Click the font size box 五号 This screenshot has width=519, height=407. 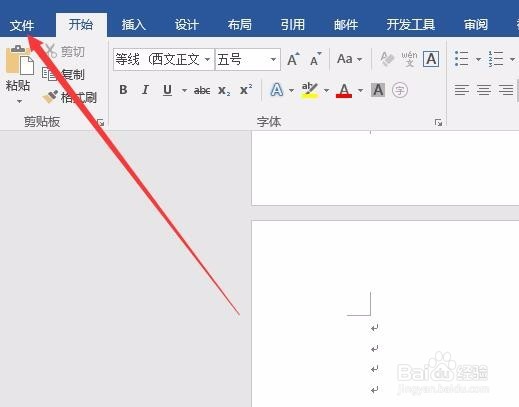242,60
